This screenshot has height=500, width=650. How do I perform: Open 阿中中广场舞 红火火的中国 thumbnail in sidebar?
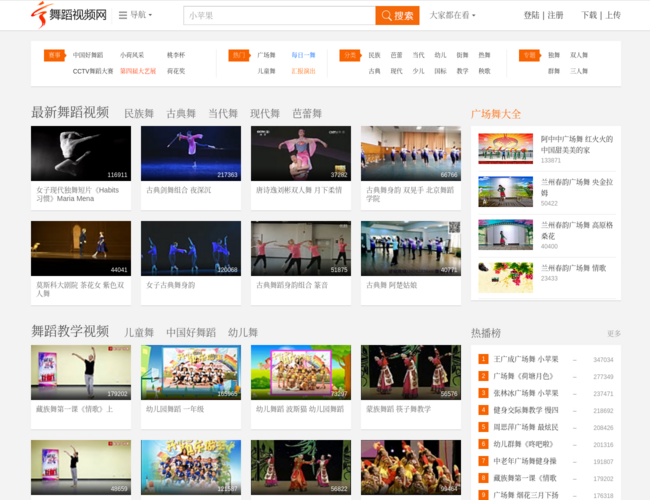(x=505, y=148)
